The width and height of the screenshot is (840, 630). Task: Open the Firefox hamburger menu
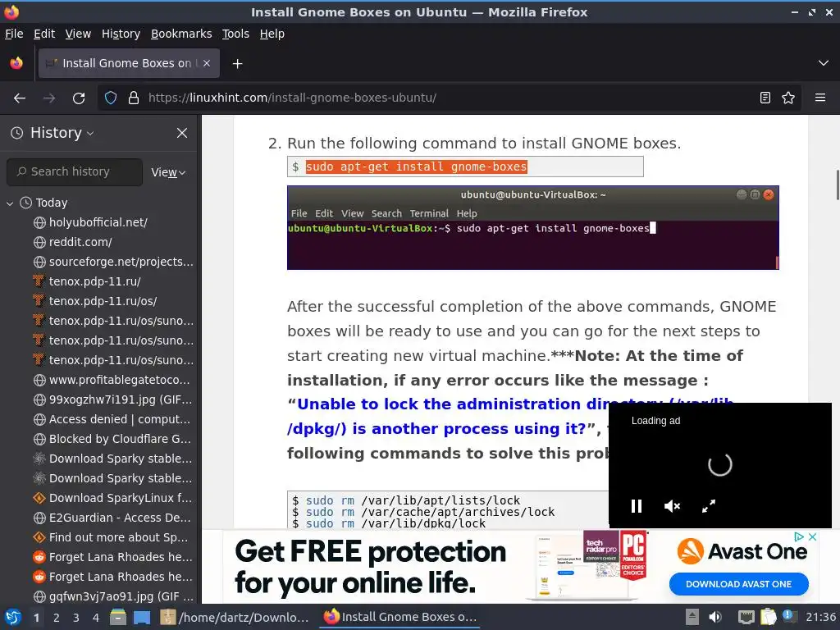click(820, 98)
